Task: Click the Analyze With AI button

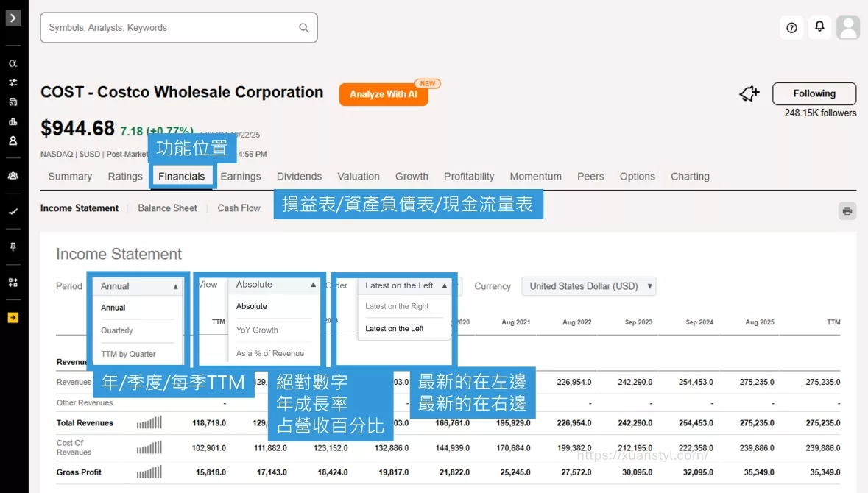Action: tap(384, 94)
